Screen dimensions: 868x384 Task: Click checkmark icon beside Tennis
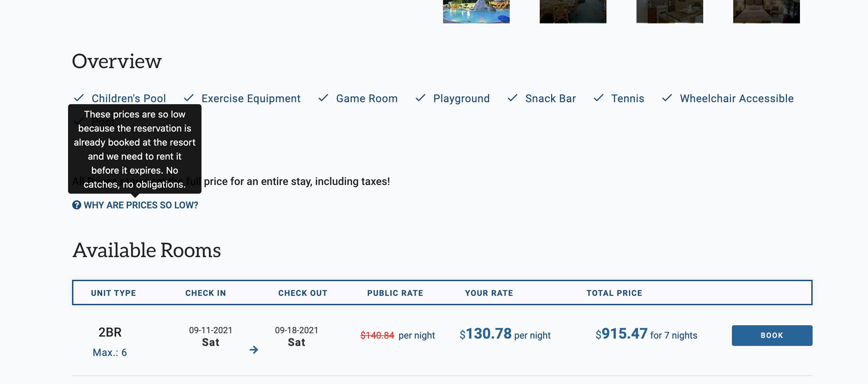[598, 98]
